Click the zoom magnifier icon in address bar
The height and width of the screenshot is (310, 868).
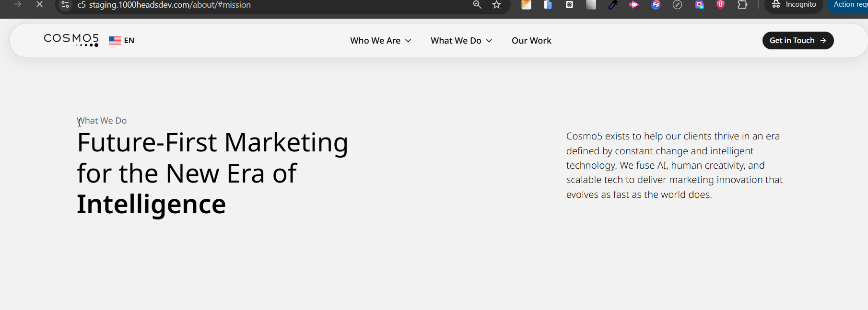(x=477, y=5)
